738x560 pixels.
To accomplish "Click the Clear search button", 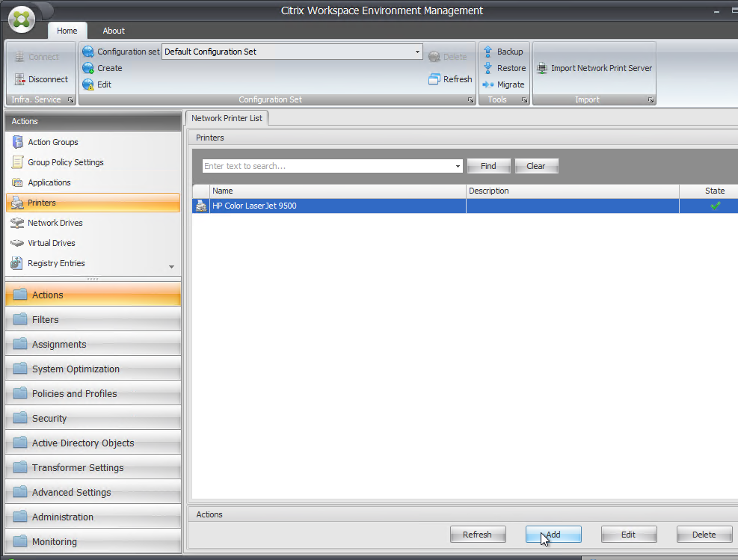I will pos(536,166).
